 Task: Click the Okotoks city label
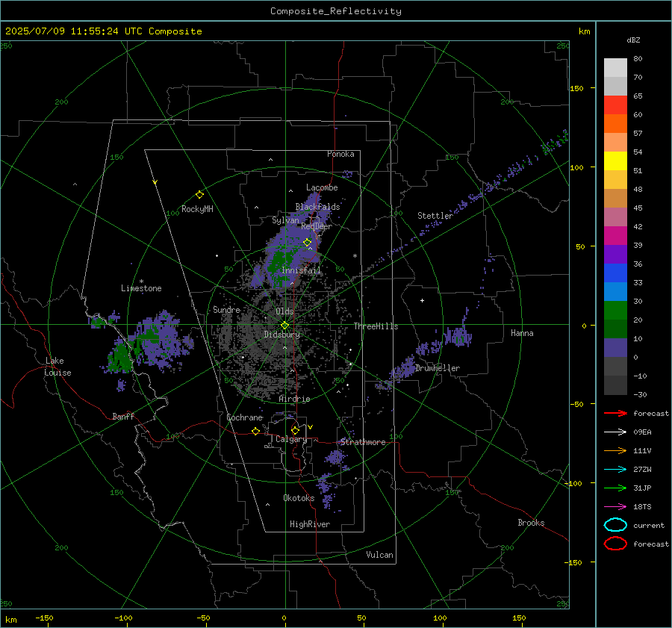[299, 498]
